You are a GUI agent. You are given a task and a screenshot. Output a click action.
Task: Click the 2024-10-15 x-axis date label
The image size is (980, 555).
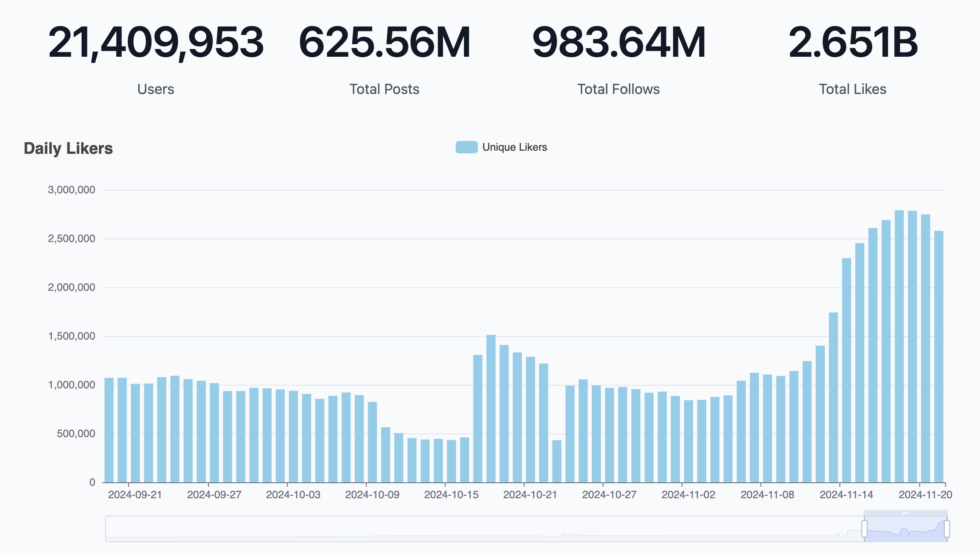[451, 495]
